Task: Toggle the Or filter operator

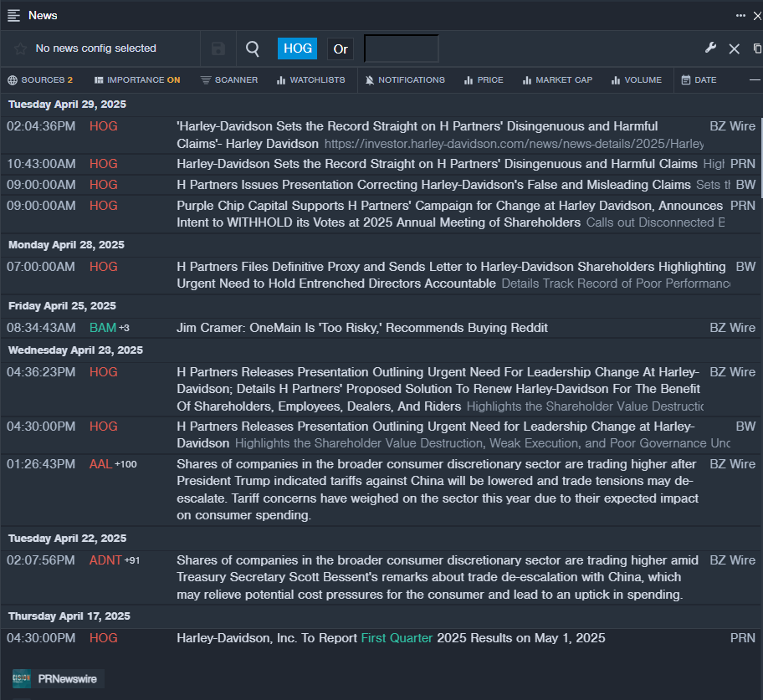Action: pyautogui.click(x=341, y=49)
